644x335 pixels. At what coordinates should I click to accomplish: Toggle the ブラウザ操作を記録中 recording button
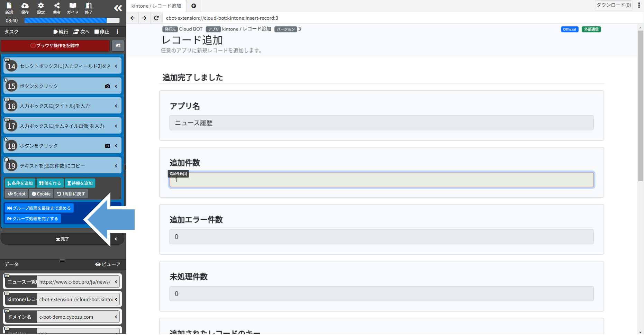click(x=55, y=45)
